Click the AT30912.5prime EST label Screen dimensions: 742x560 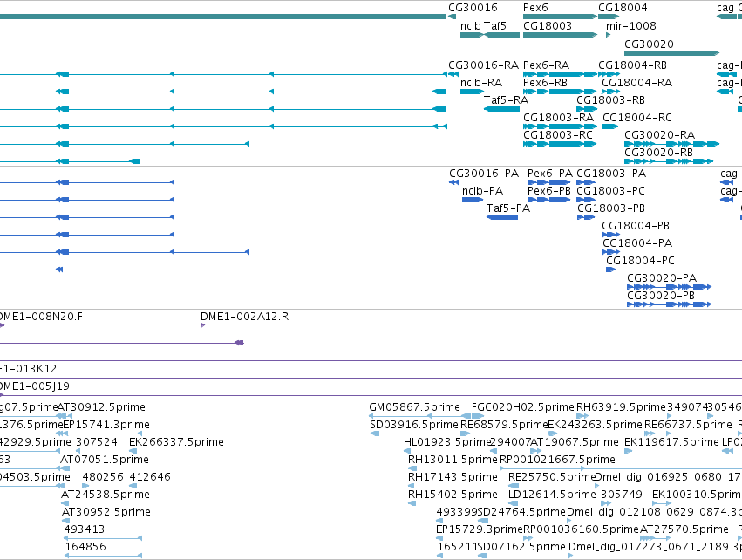tap(101, 407)
